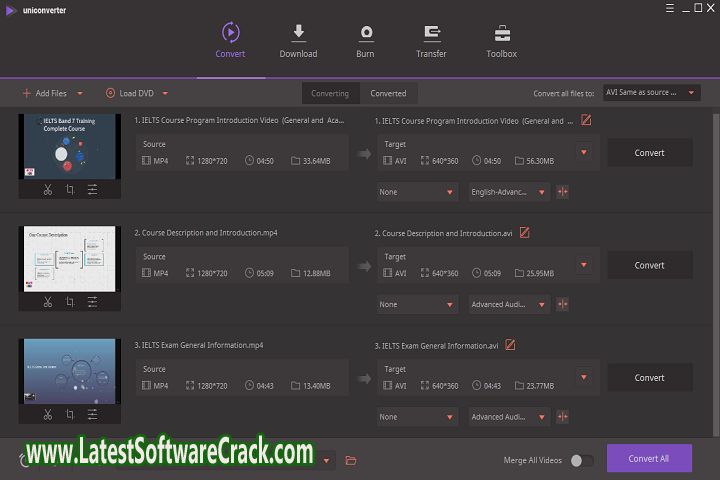
Task: Open the Transfer section
Action: coord(432,33)
